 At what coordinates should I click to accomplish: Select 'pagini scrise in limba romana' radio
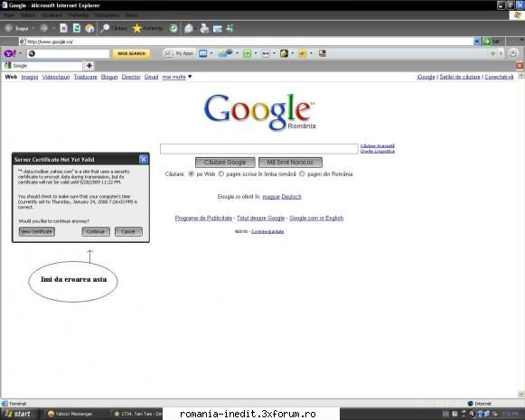coord(221,174)
